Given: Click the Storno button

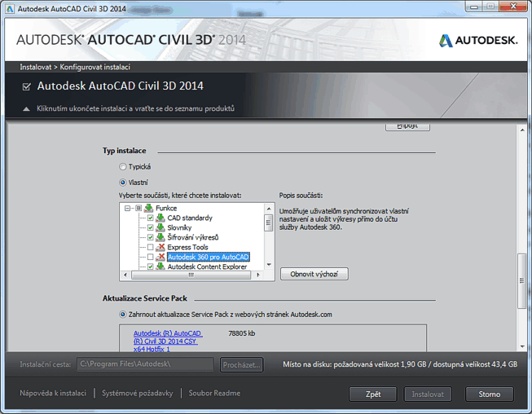Looking at the screenshot, I should click(x=490, y=394).
